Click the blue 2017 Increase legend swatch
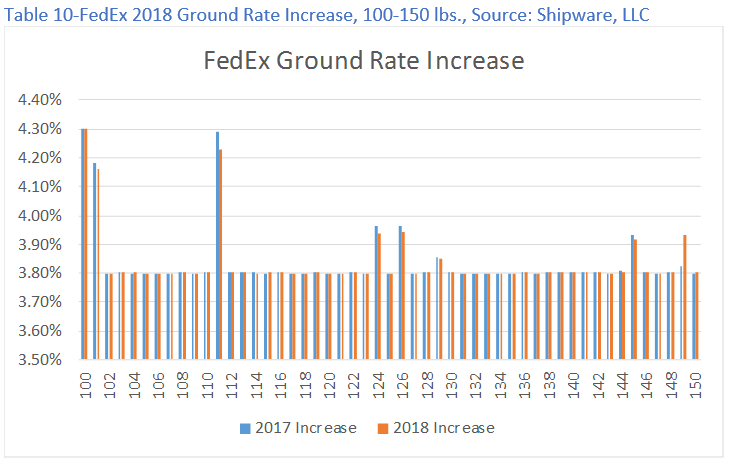This screenshot has height=469, width=731. coord(245,428)
